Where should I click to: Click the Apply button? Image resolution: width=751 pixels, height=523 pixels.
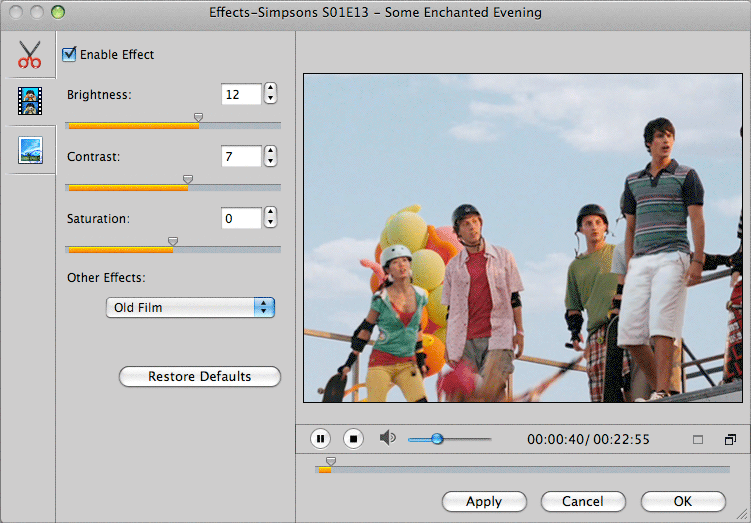(x=484, y=501)
